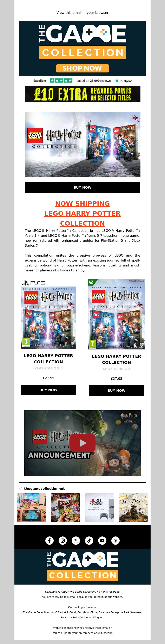Open the PlayStation 30th Anniversary Instagram thumbnail
This screenshot has height=644, width=165.
(x=100, y=508)
